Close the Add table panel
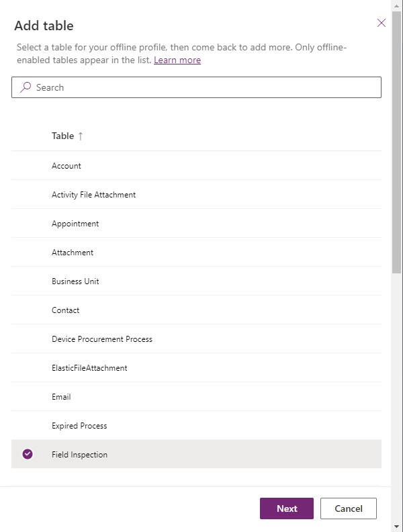403x532 pixels. point(382,23)
